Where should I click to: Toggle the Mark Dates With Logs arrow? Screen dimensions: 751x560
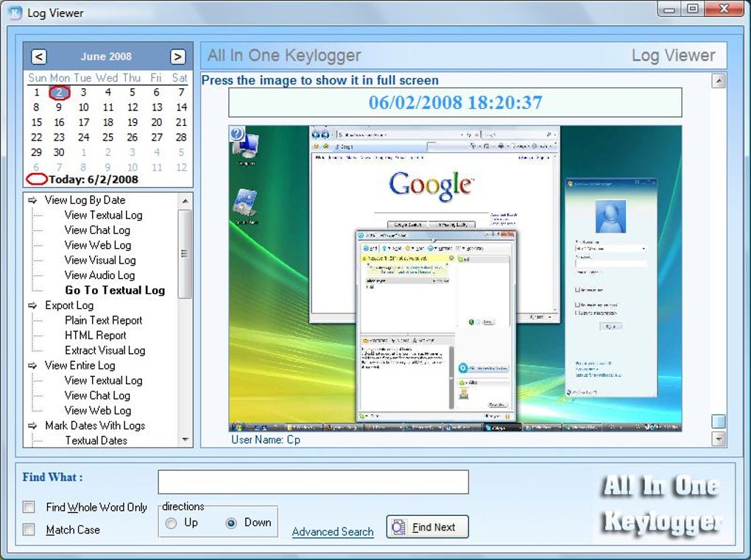32,425
